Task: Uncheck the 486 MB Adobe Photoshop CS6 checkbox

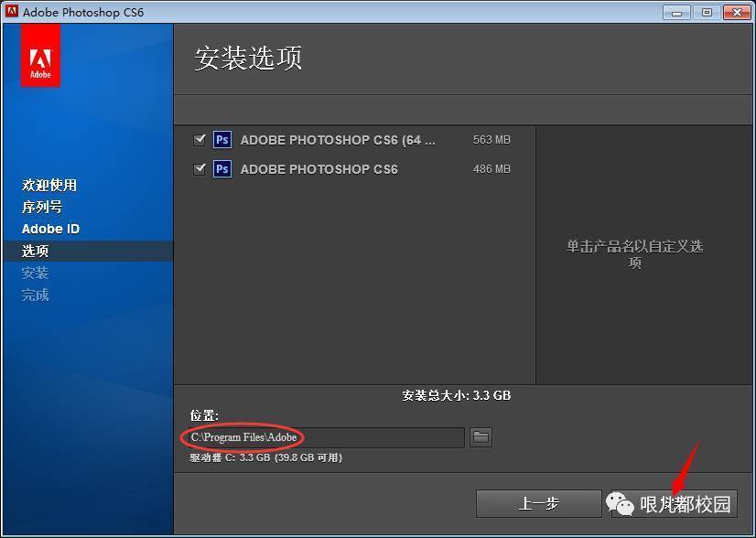Action: pos(200,169)
